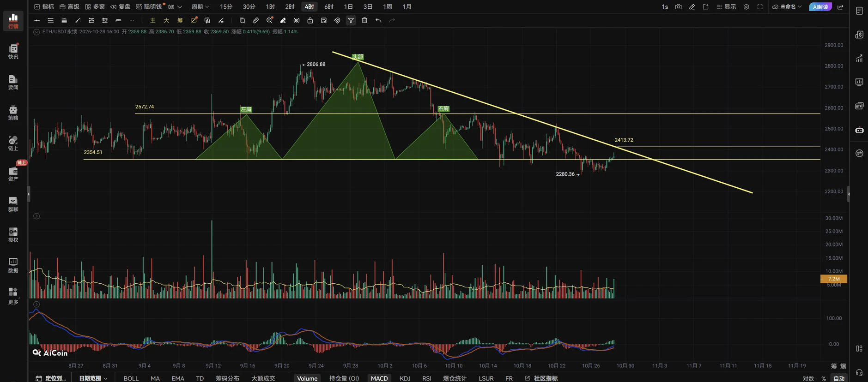Select the ruler measure tool

[x=255, y=20]
